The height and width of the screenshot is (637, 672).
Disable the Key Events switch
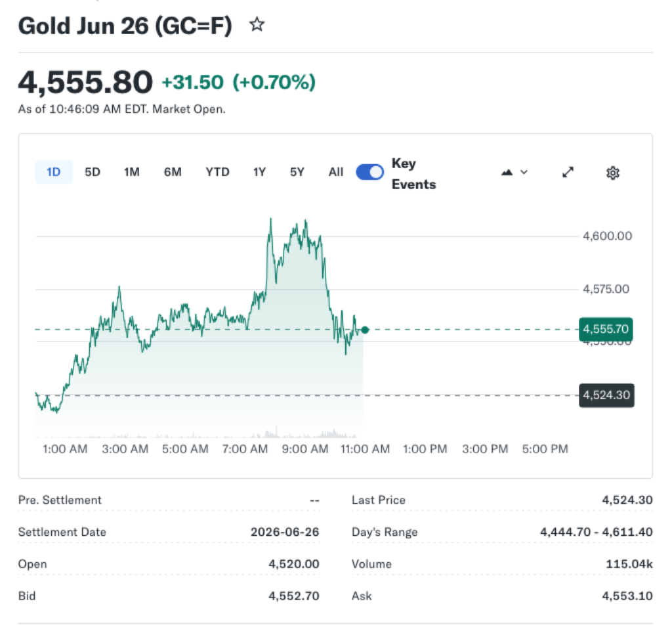(369, 171)
